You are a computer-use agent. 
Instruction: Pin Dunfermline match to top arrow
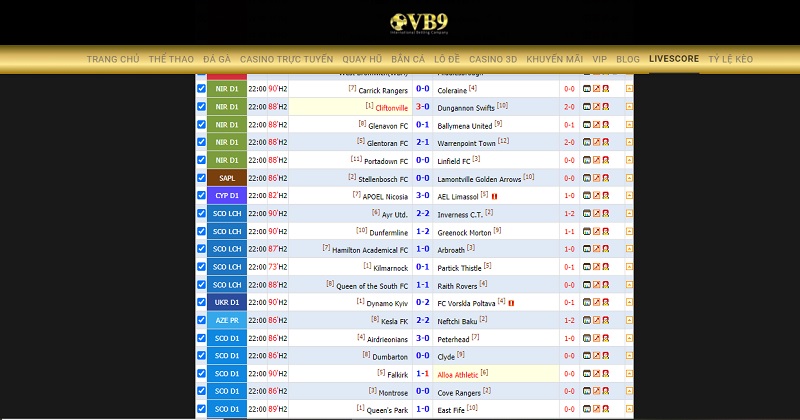[x=629, y=231]
